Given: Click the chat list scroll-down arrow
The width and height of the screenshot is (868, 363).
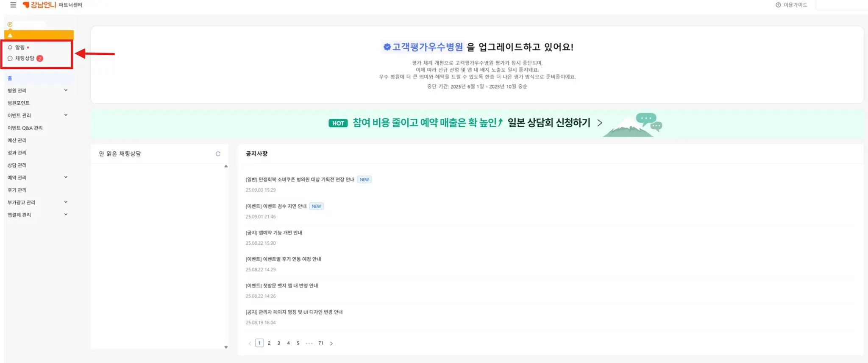Looking at the screenshot, I should 226,347.
